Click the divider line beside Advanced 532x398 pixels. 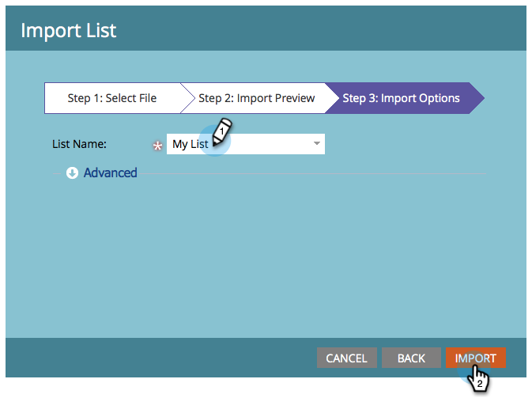pyautogui.click(x=312, y=173)
